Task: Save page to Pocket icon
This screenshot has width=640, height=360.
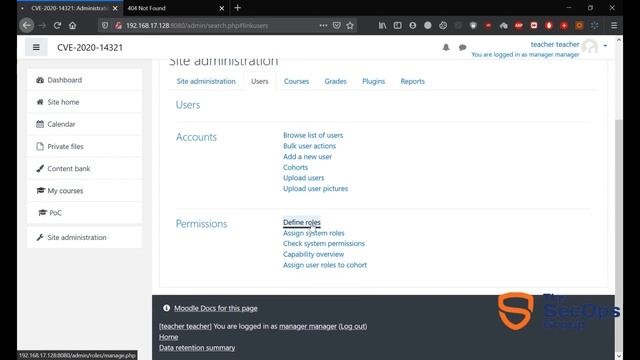Action: click(x=337, y=25)
